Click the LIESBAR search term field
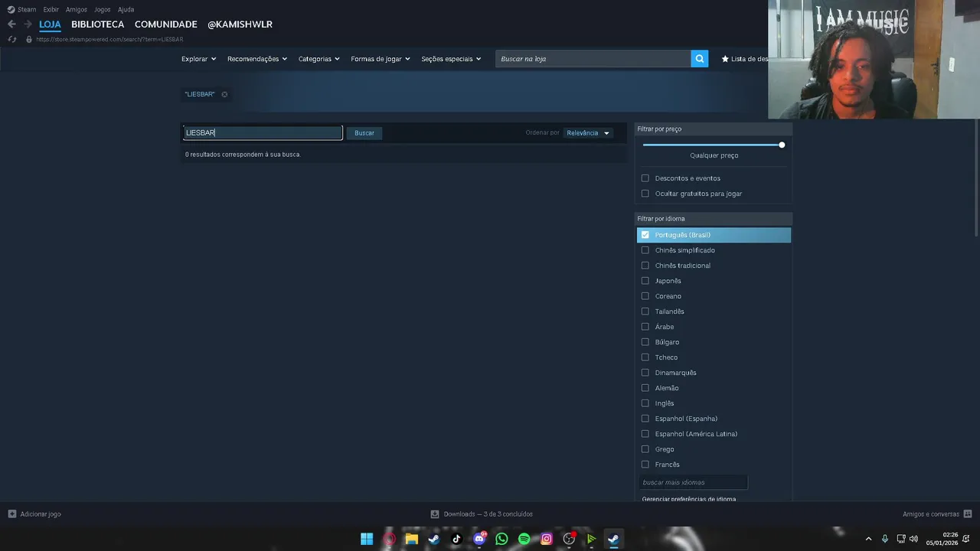 coord(263,133)
